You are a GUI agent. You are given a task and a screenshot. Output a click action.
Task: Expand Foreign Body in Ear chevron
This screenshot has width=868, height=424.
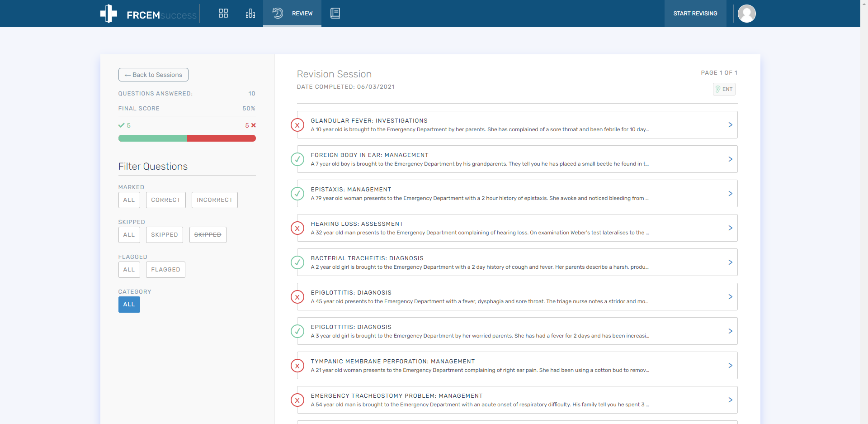click(x=730, y=159)
